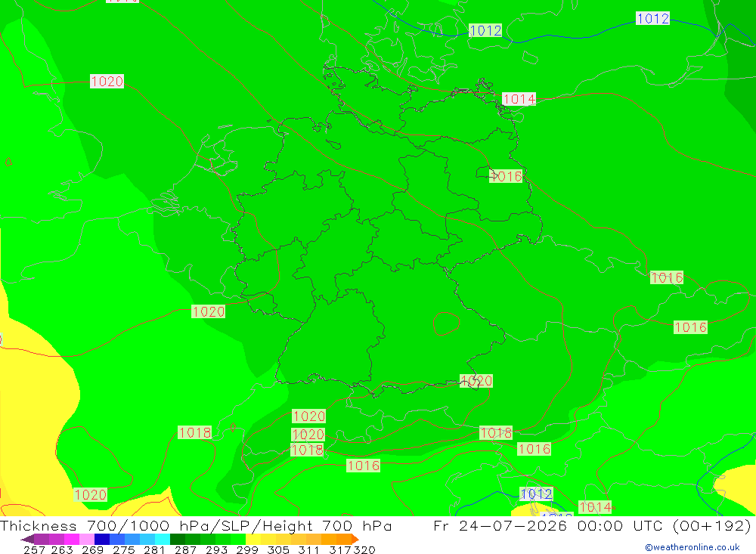The image size is (756, 554).
Task: Click the '1016' label right of the lower '1018'
Action: point(534,449)
